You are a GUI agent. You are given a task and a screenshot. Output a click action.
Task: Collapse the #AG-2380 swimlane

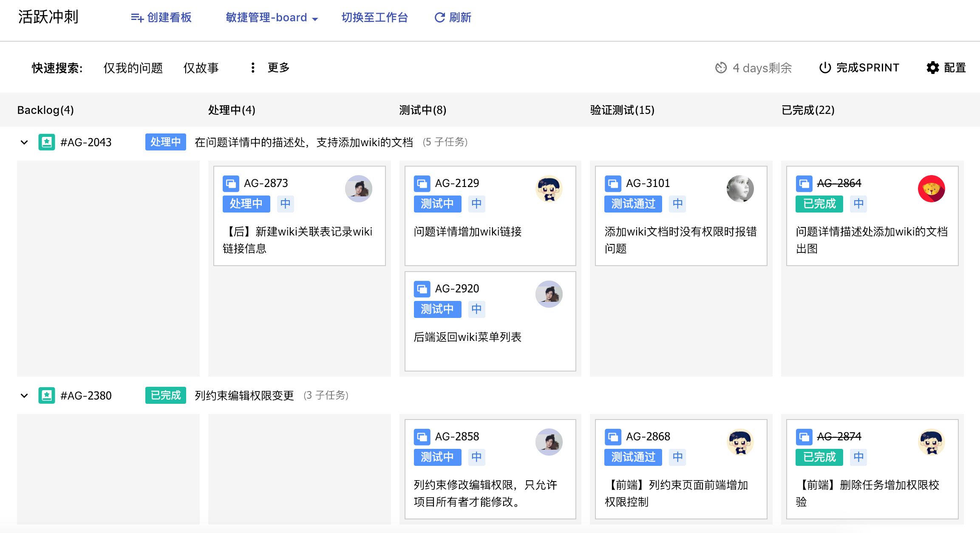[24, 395]
